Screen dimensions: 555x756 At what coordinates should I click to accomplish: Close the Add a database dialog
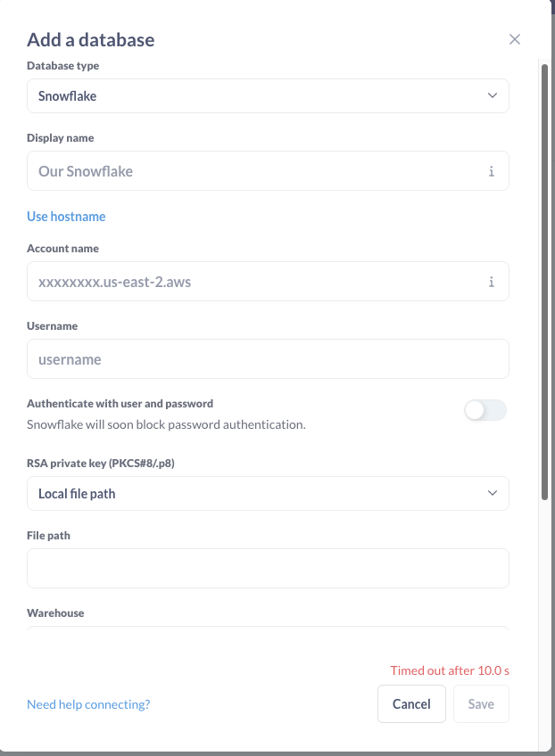tap(515, 39)
